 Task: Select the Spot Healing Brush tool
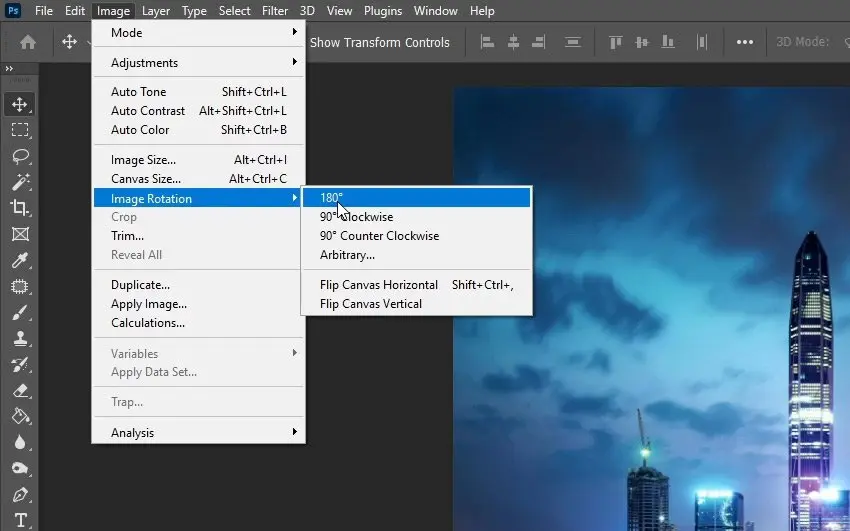[x=20, y=286]
